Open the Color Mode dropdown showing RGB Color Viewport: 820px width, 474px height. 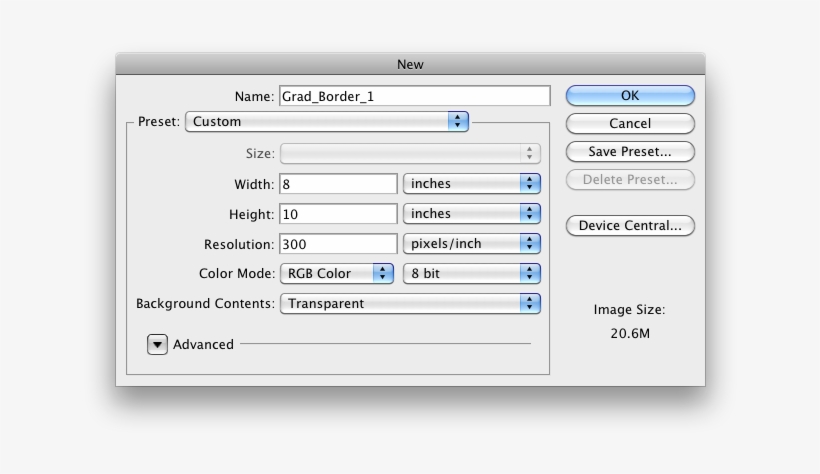(x=337, y=274)
